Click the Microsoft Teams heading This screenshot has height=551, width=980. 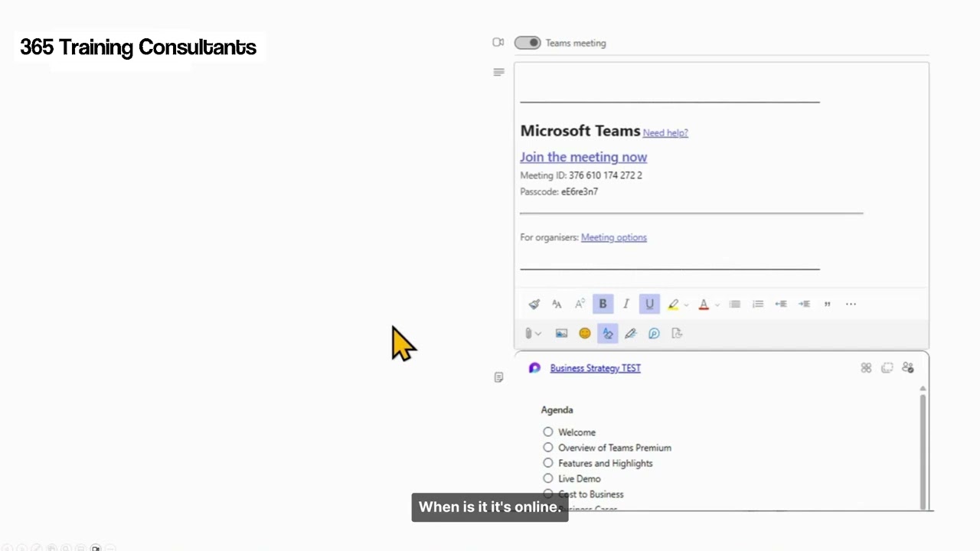[x=580, y=131]
